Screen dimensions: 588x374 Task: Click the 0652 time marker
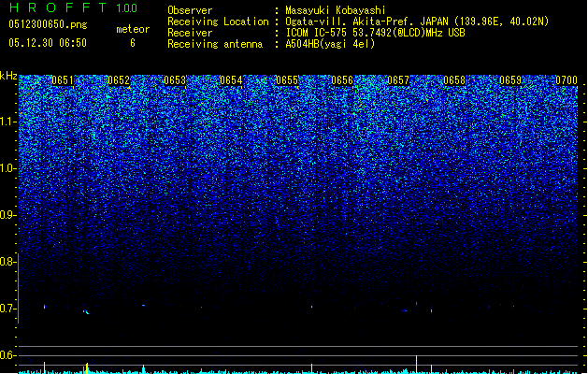119,80
